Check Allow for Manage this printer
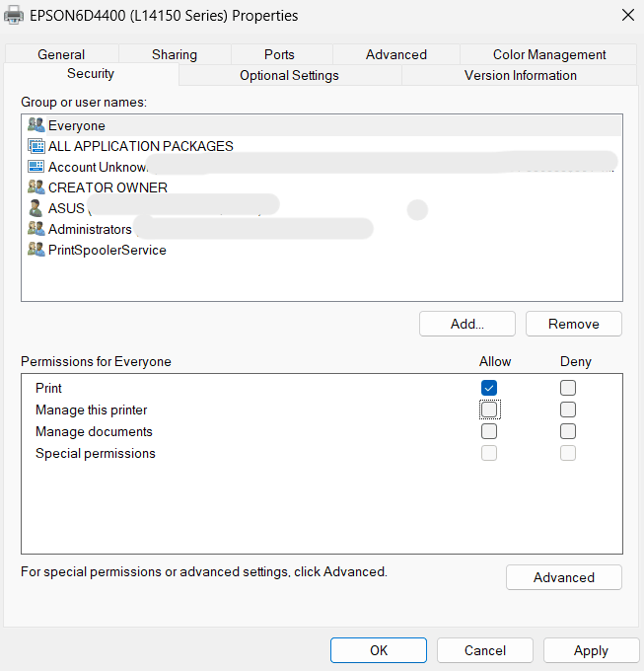Viewport: 644px width, 671px height. pos(489,410)
